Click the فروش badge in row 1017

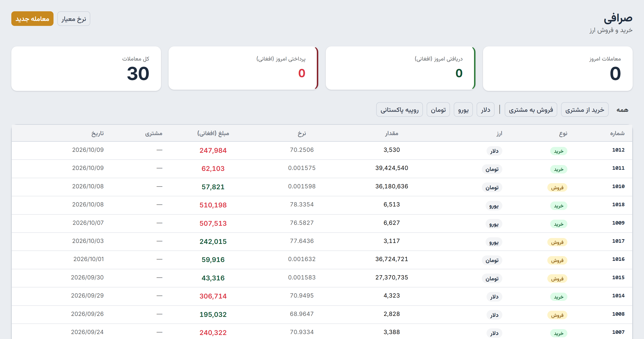(x=557, y=242)
